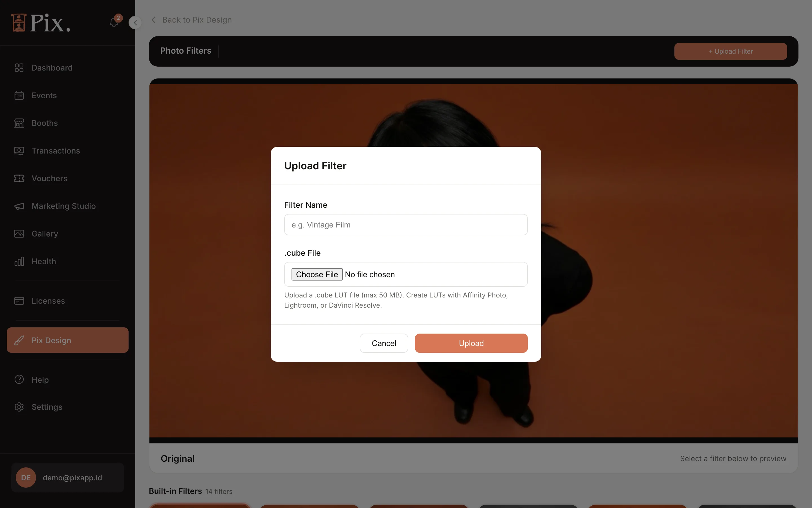Click the Help question-mark icon
Image resolution: width=812 pixels, height=508 pixels.
click(19, 379)
